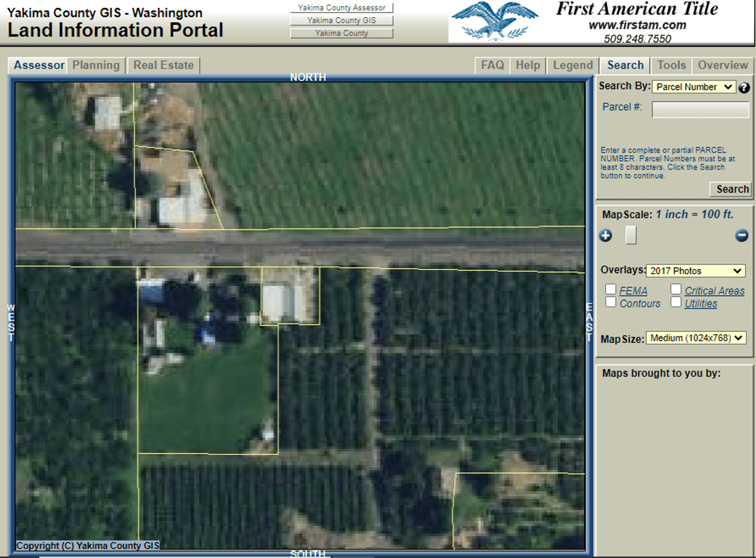
Task: Open the Overlays dropdown showing 2017 Photos
Action: point(696,271)
